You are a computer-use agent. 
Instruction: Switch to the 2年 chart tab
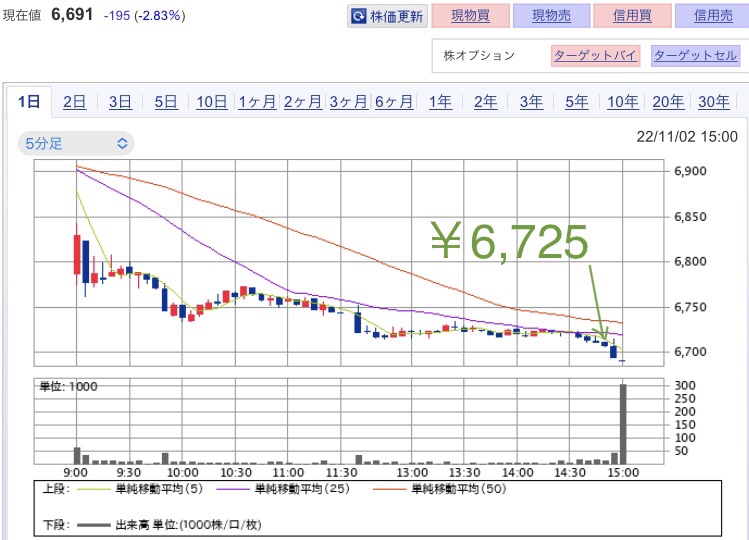(x=485, y=102)
